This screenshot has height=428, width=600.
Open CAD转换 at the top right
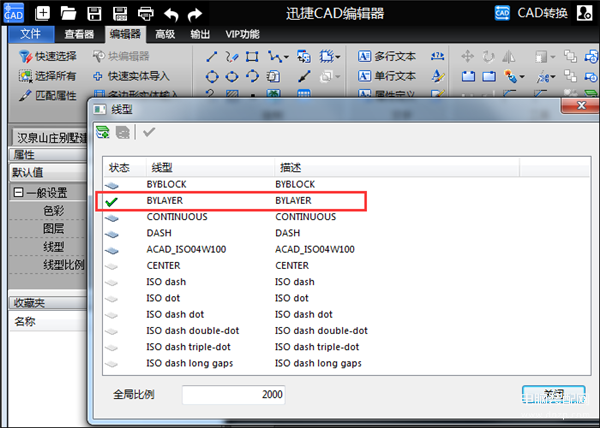tap(531, 13)
